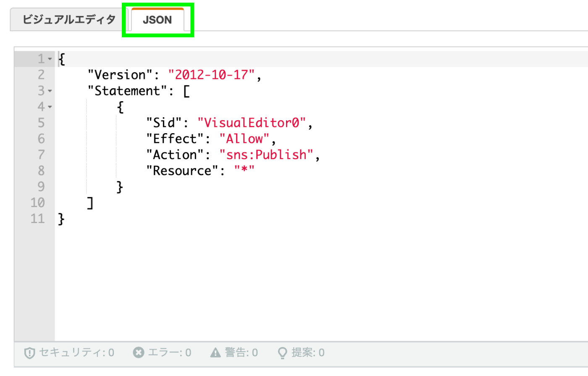
Task: Click line number 2 in the gutter
Action: point(41,75)
